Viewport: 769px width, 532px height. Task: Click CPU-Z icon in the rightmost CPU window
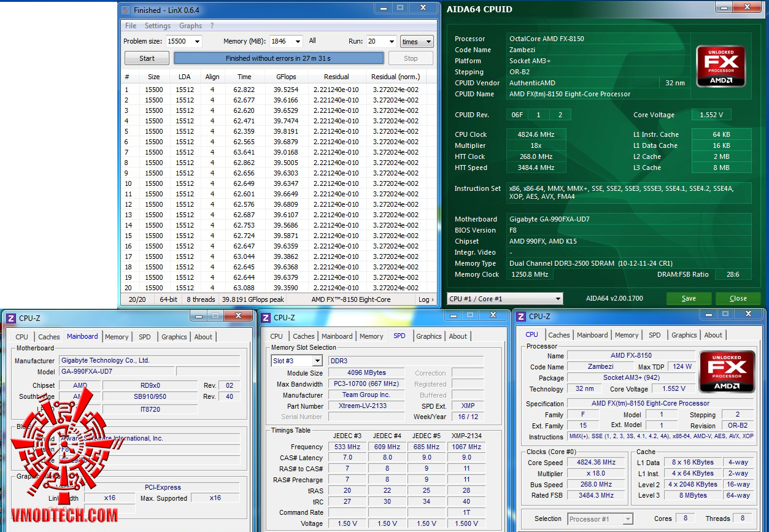tap(520, 317)
